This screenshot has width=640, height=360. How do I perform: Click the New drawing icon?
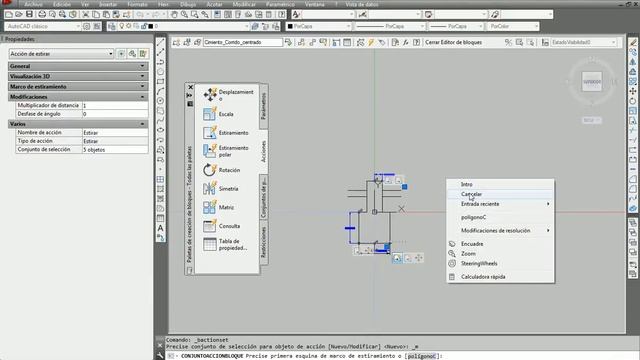9,14
